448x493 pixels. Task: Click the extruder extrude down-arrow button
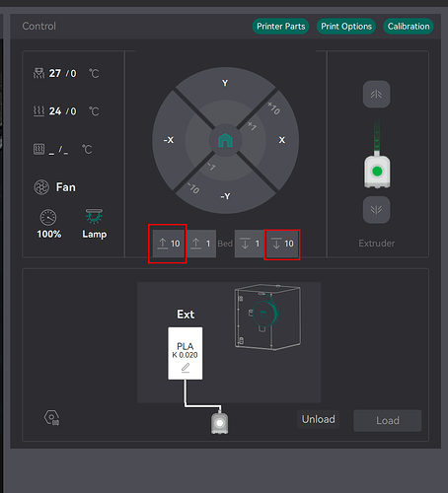tap(376, 210)
